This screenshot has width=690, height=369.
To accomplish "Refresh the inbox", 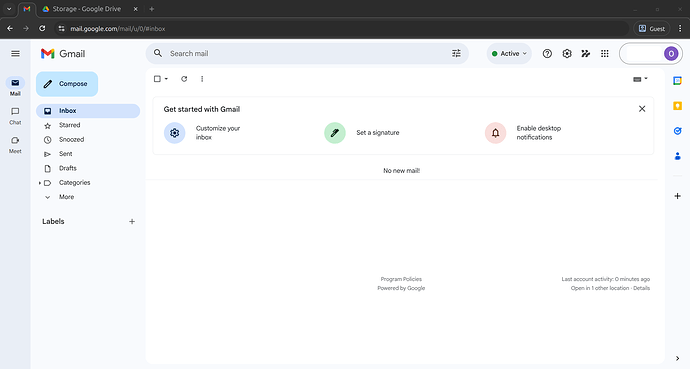I will pos(184,79).
